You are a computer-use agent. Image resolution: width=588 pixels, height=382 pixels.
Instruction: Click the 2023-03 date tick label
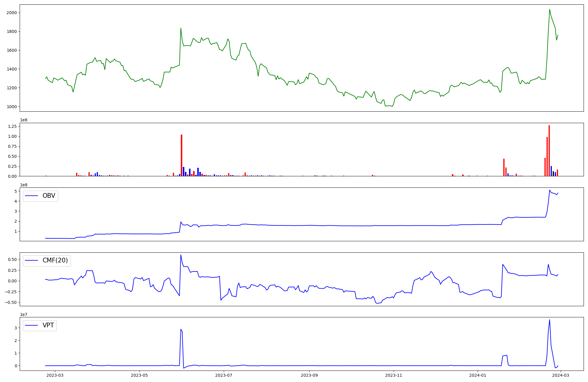(x=55, y=375)
